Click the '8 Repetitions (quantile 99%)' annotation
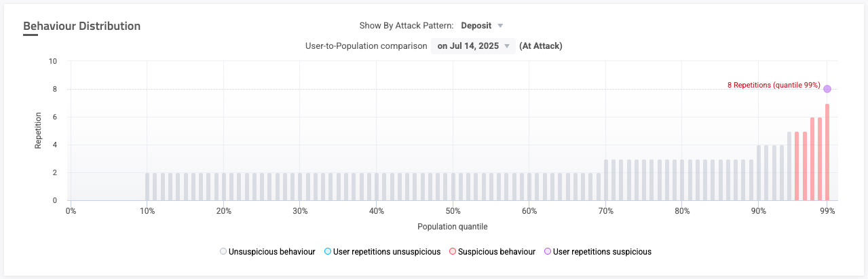Viewport: 868px width, 279px height. pyautogui.click(x=774, y=86)
